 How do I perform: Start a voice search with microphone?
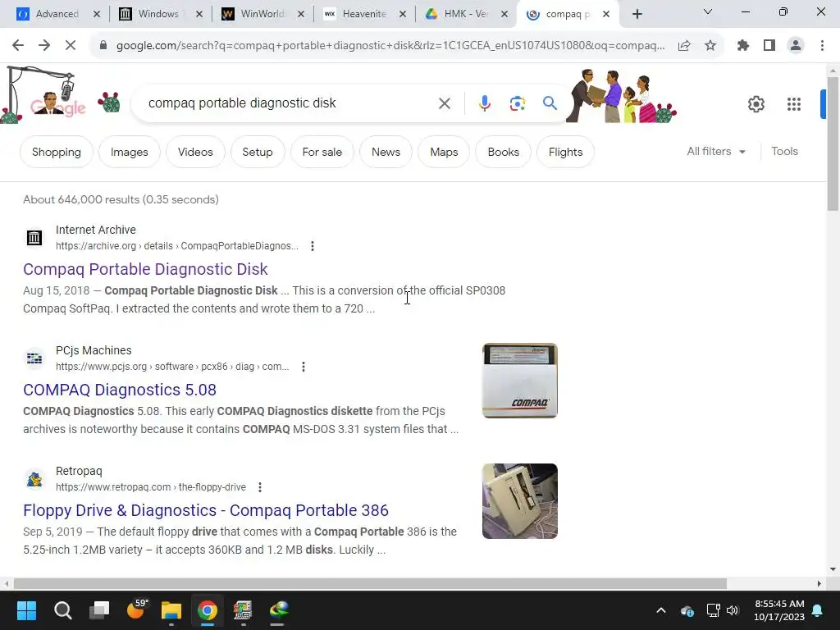click(x=484, y=103)
